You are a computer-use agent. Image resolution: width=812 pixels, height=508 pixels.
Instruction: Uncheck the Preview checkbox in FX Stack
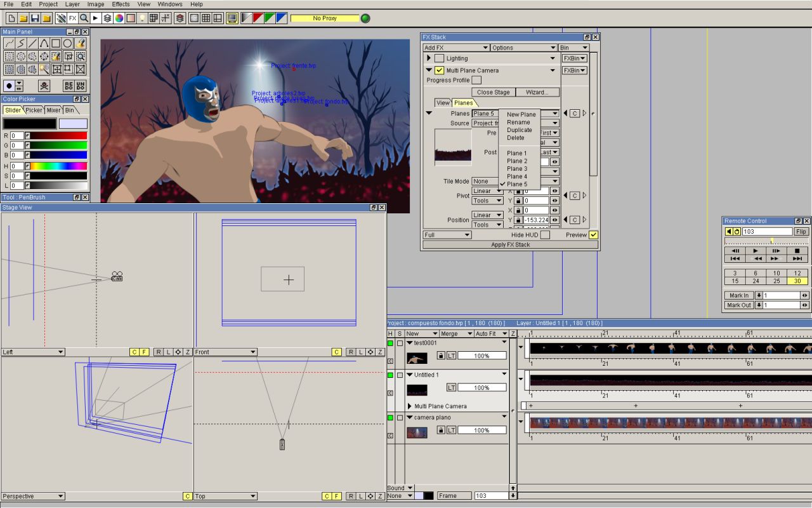coord(593,235)
